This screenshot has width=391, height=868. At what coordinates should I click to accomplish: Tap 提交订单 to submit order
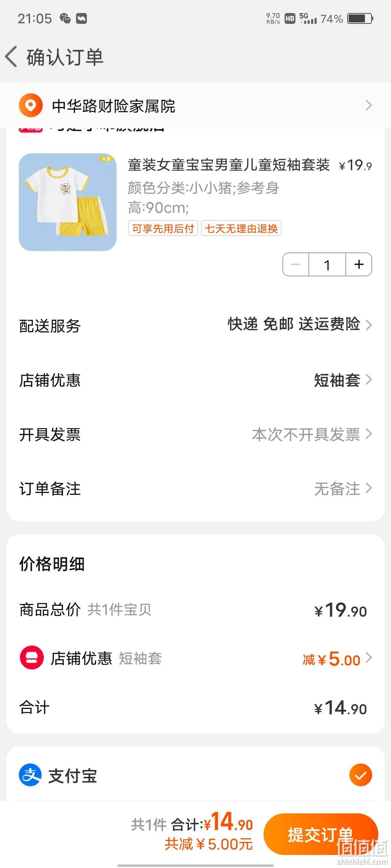pos(321,834)
